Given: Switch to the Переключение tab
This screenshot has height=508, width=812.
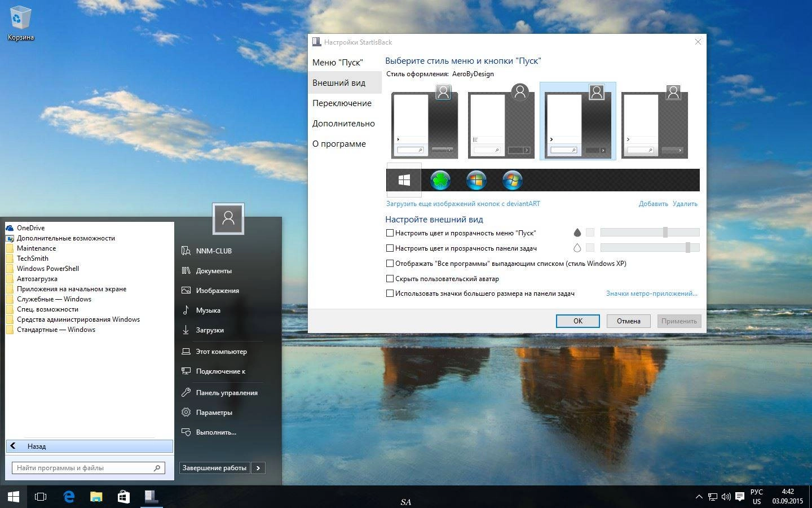Looking at the screenshot, I should (345, 103).
